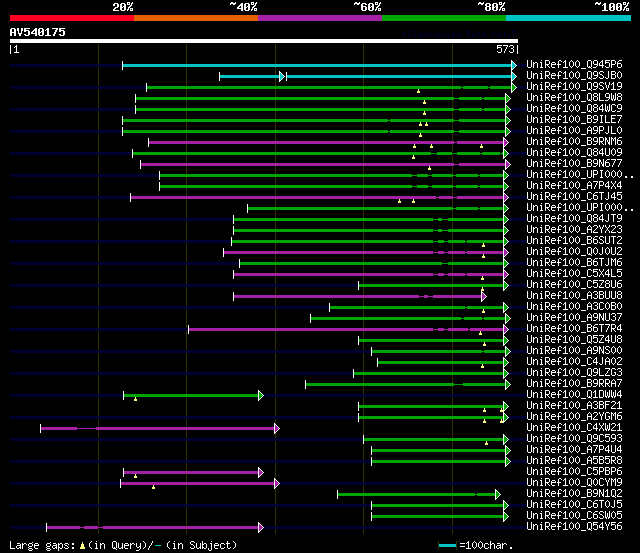
Task: Select the UniRef100_C5PBP6 label
Action: 574,472
